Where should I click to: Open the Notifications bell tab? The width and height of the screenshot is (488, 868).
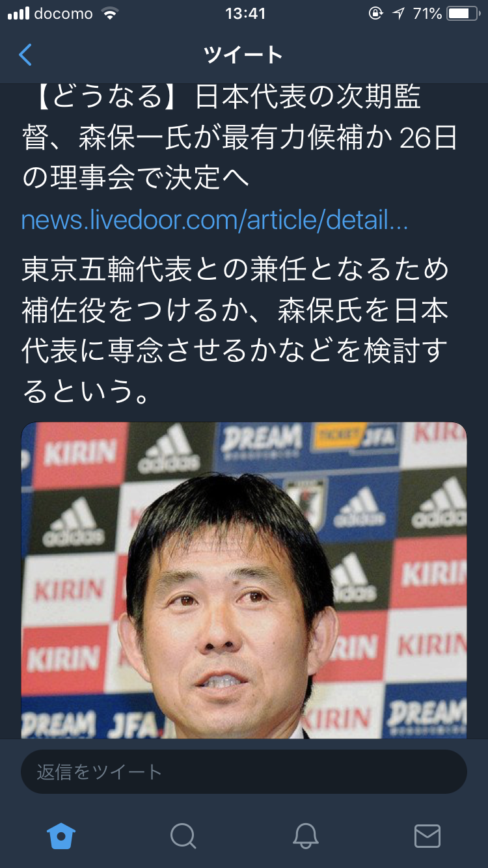[x=305, y=835]
